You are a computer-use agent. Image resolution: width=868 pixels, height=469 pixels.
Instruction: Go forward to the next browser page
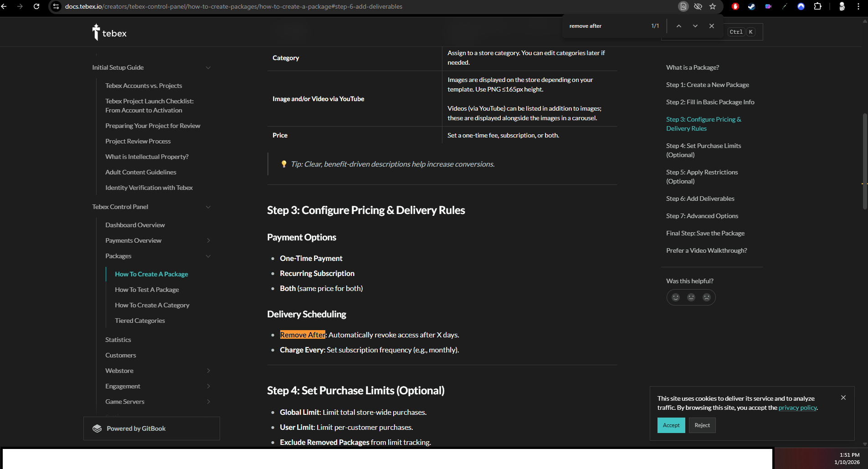point(20,6)
